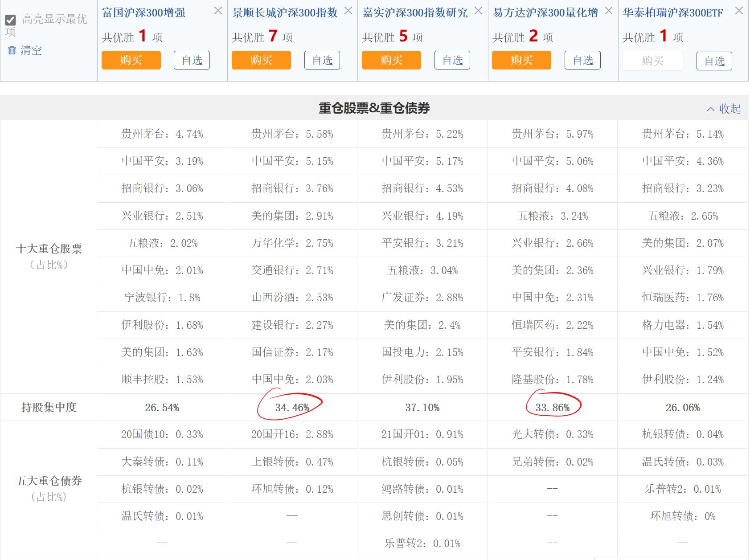The height and width of the screenshot is (560, 750).
Task: Select the 环旭转债: 0% bond cell
Action: 683,516
